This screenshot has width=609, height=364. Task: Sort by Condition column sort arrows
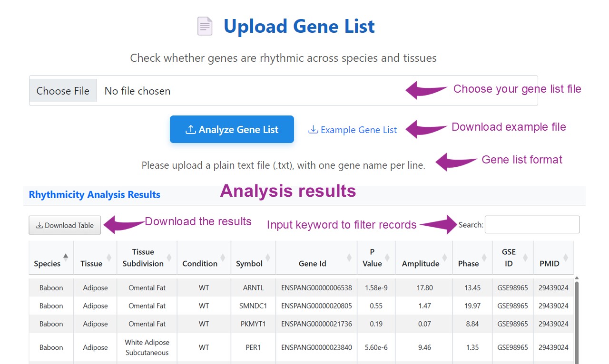coord(223,257)
